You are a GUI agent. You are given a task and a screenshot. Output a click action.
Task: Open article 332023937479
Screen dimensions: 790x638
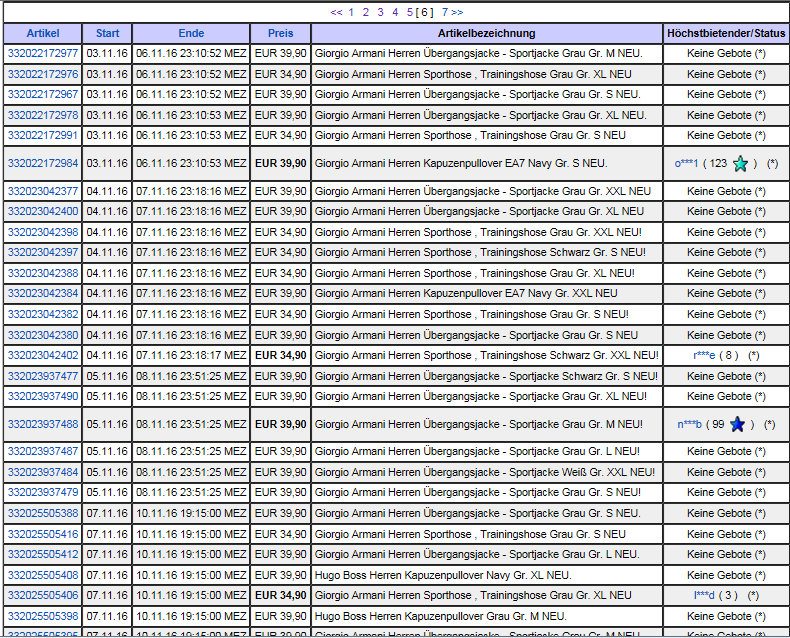43,492
